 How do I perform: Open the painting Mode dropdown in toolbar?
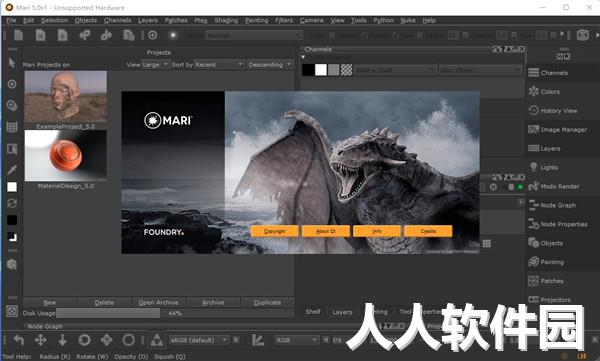coord(254,36)
